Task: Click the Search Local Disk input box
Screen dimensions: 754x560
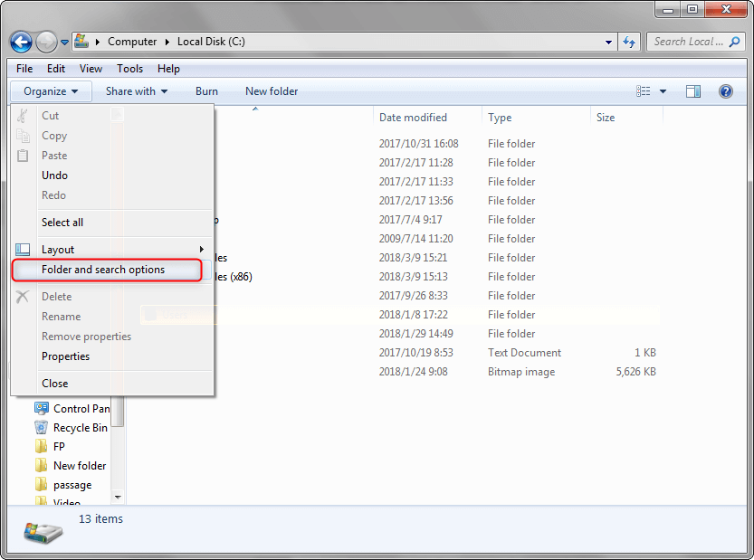Action: tap(688, 42)
